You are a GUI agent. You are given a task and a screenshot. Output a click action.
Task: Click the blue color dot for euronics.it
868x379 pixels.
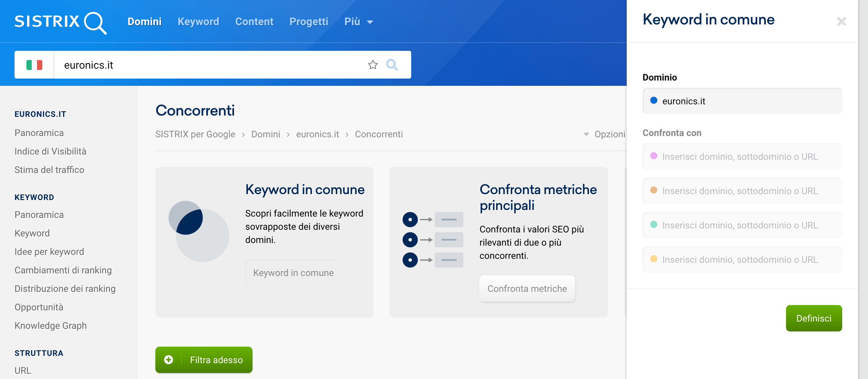click(654, 100)
